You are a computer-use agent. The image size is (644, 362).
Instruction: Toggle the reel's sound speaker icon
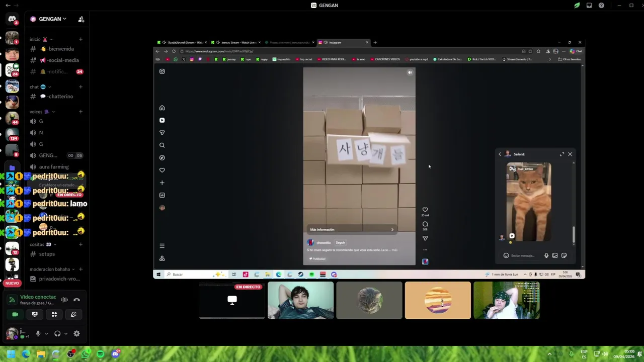point(410,72)
